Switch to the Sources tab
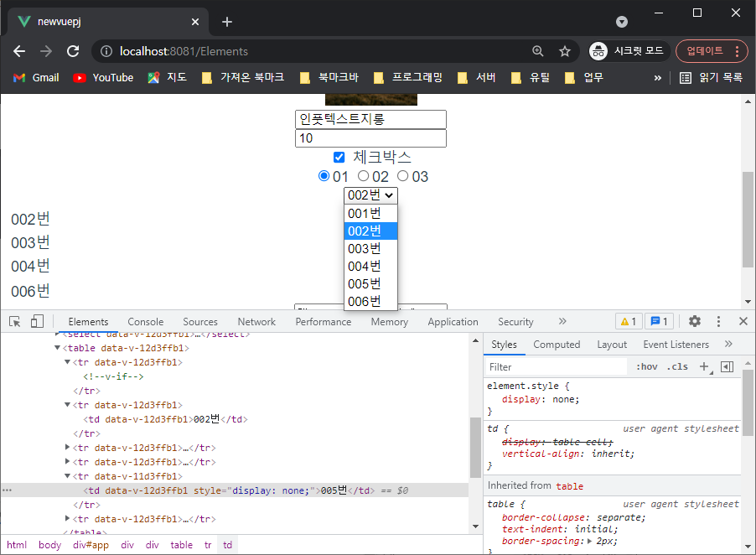Viewport: 756px width, 555px height. pos(200,322)
